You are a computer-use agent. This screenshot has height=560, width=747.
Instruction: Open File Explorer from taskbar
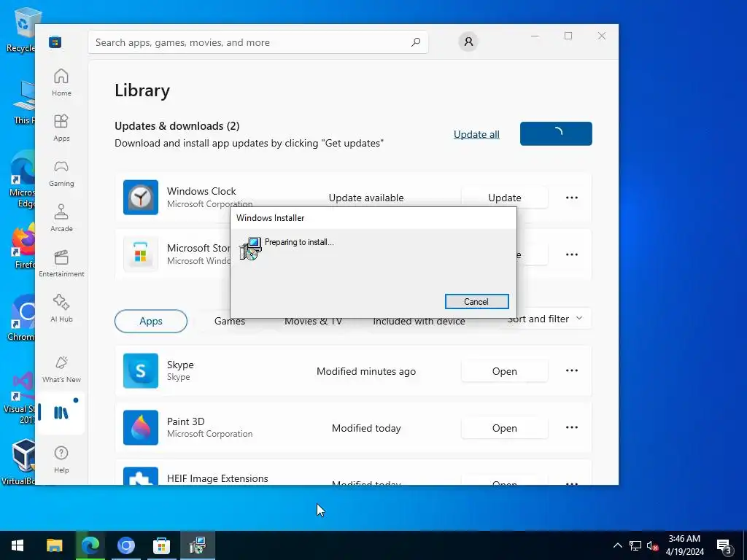[x=54, y=545]
